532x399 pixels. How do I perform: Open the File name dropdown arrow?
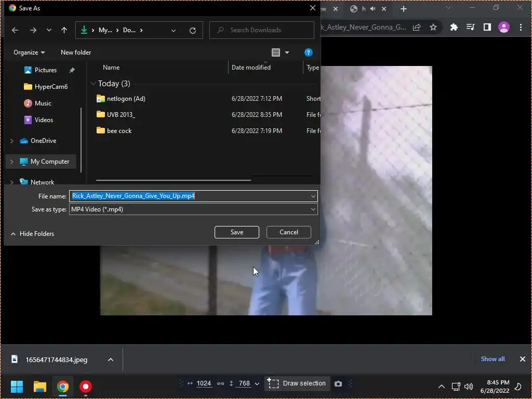point(313,196)
